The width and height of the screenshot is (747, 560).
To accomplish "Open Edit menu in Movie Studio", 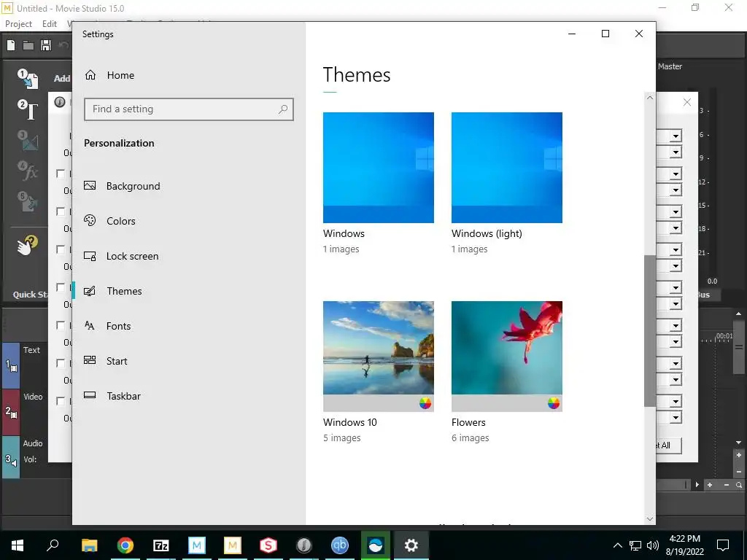I will 50,24.
